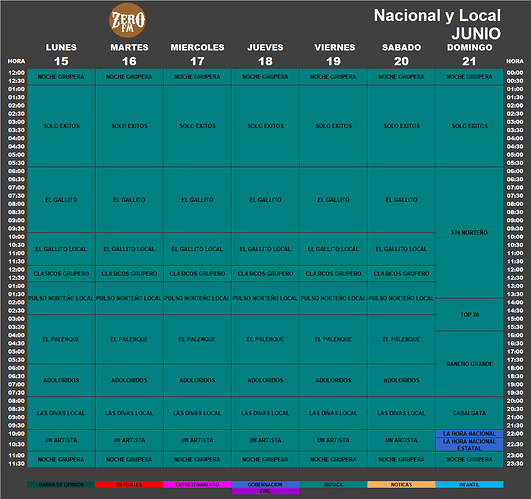Click the 14:00 label in right column

tap(515, 302)
